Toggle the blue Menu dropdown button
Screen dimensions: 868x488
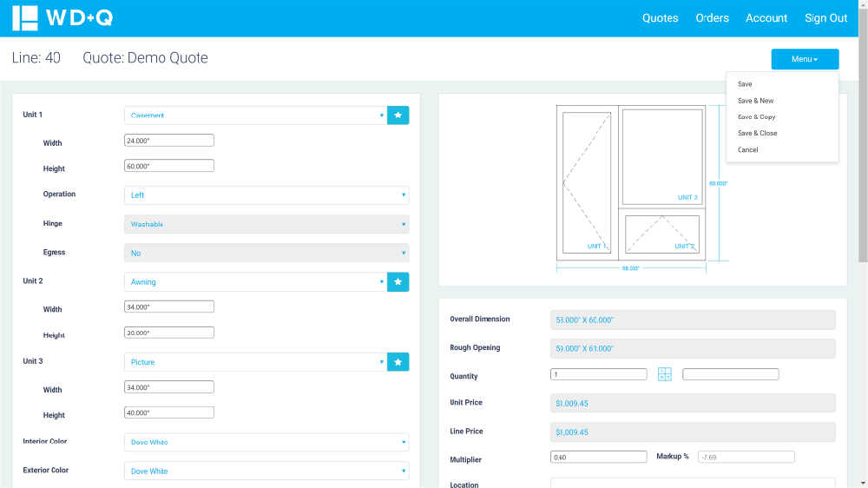click(x=805, y=59)
